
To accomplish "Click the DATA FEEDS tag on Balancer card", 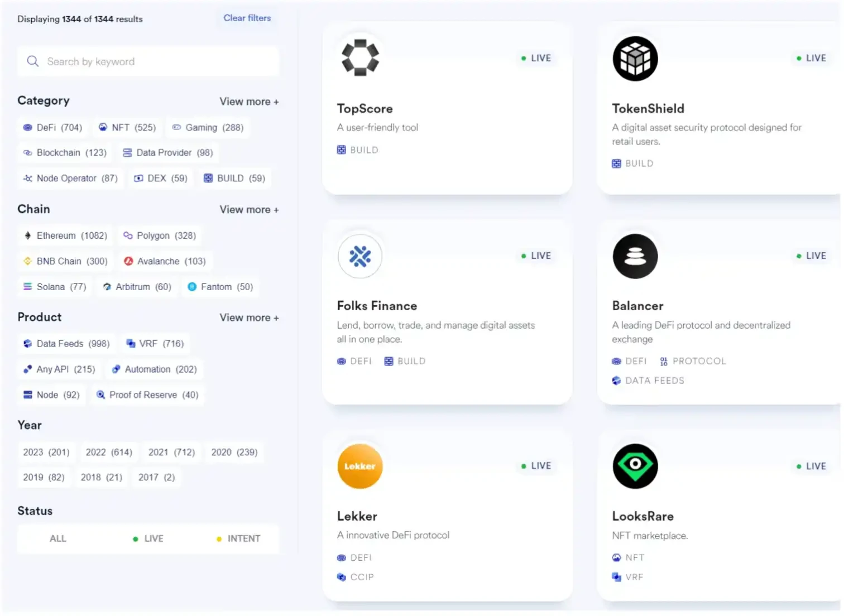I will point(648,381).
